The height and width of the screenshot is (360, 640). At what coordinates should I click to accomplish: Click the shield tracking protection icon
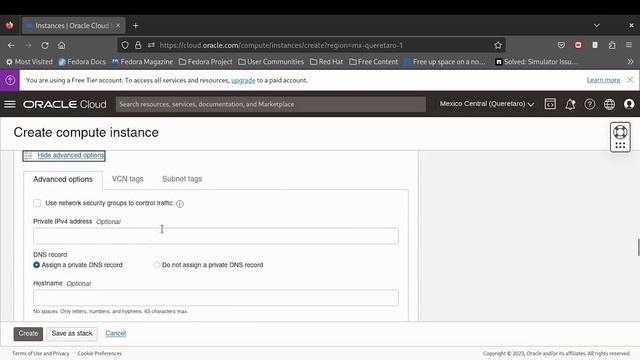(125, 45)
